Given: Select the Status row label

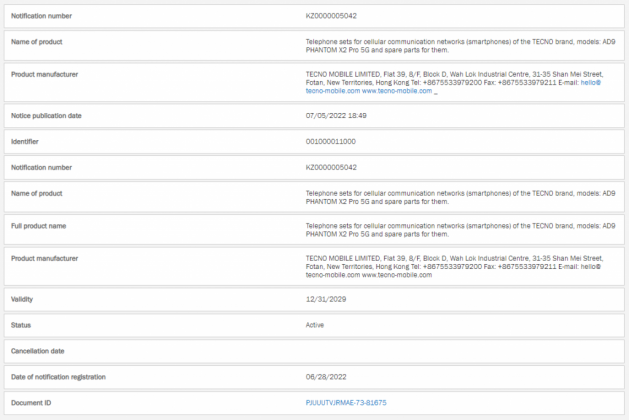Looking at the screenshot, I should 20,325.
